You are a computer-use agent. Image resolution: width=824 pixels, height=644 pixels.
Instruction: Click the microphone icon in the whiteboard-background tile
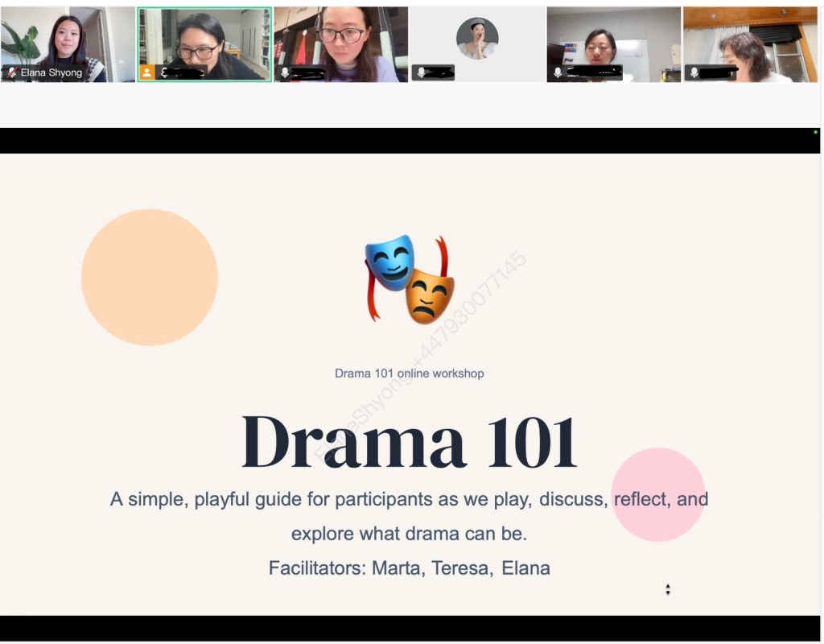558,72
